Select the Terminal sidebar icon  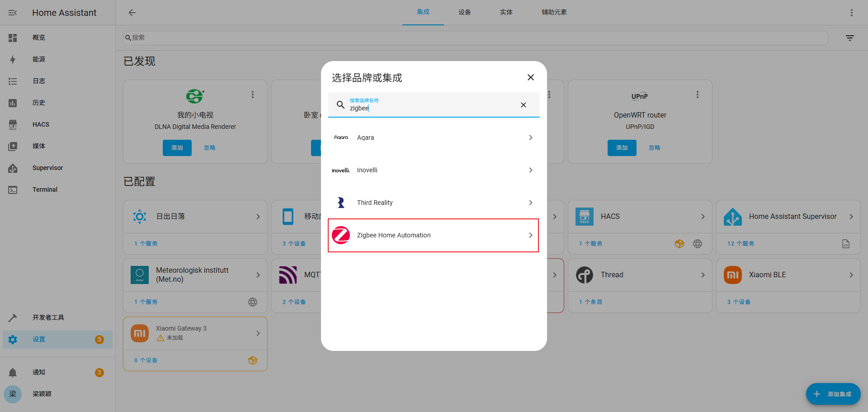coord(13,189)
